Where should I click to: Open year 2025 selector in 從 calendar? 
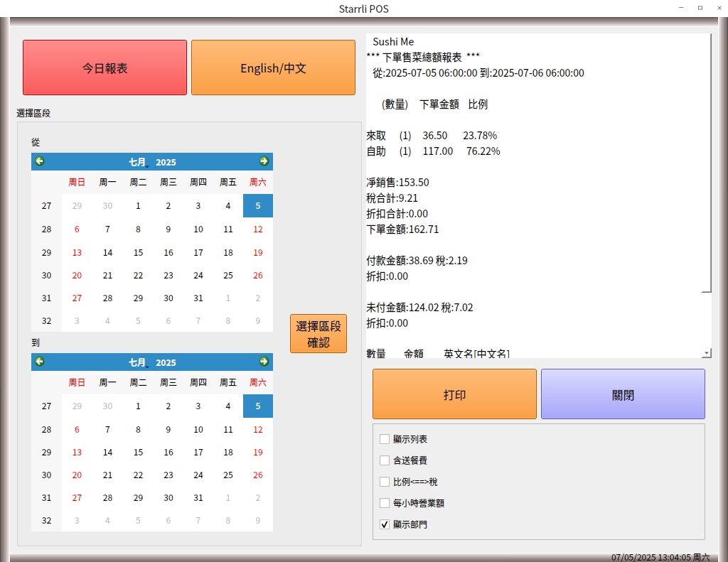point(166,162)
